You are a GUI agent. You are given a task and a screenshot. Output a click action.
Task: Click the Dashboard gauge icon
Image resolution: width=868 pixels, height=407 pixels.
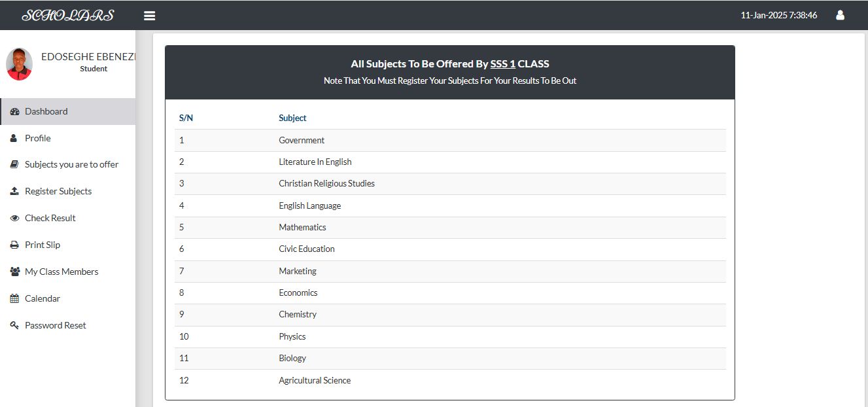pyautogui.click(x=14, y=111)
